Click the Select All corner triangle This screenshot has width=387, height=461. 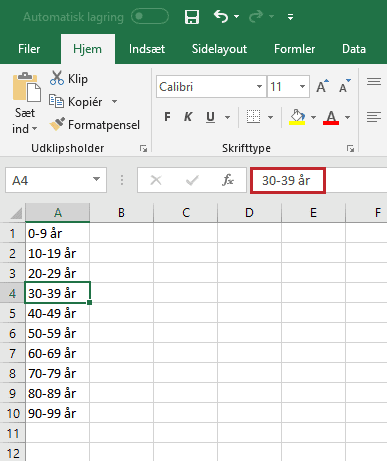coord(16,213)
